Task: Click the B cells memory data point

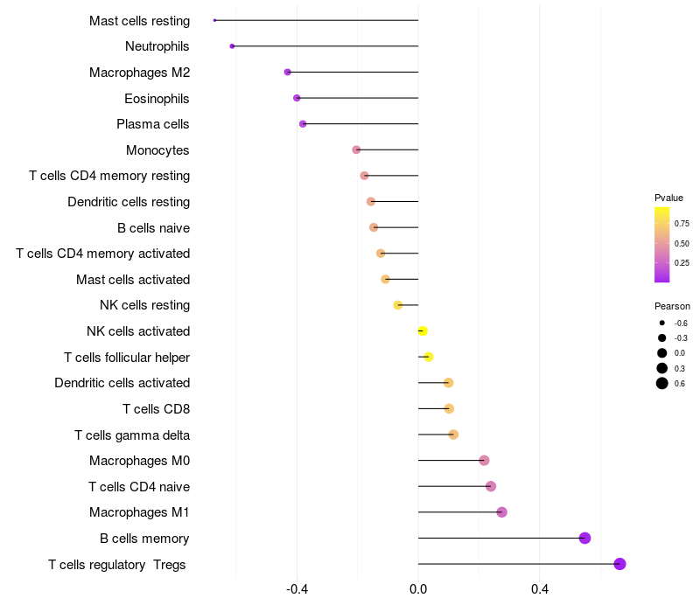Action: (x=584, y=538)
